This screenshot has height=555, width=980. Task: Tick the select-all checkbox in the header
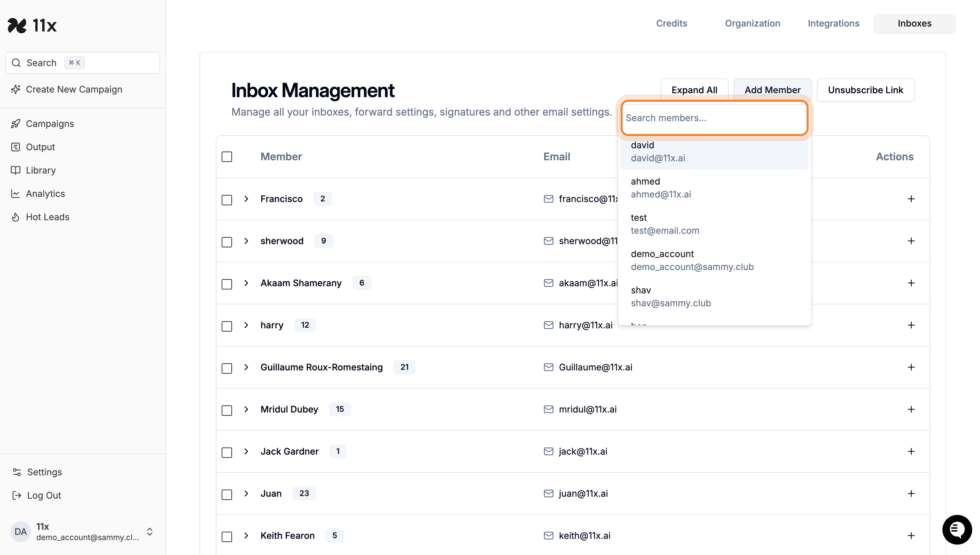click(x=227, y=157)
